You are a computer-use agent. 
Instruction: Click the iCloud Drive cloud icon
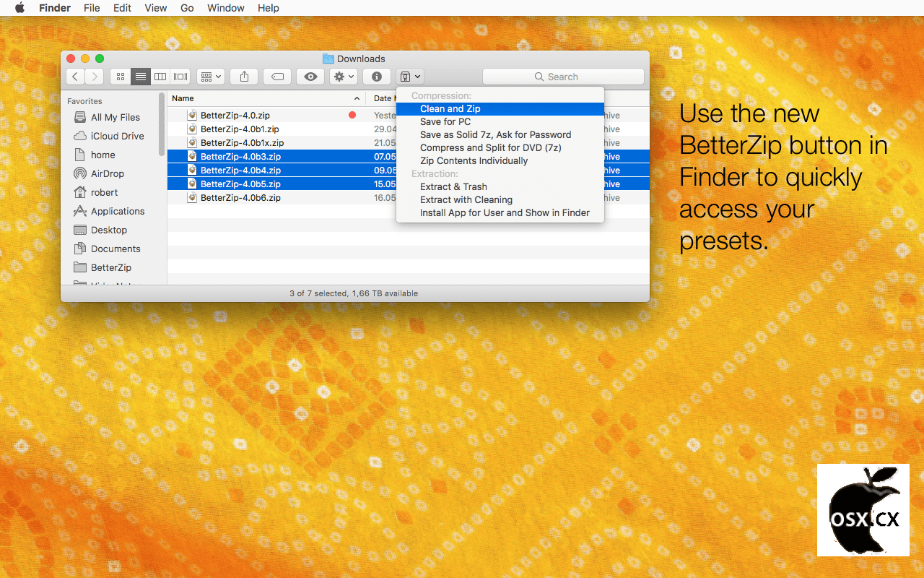pyautogui.click(x=80, y=136)
